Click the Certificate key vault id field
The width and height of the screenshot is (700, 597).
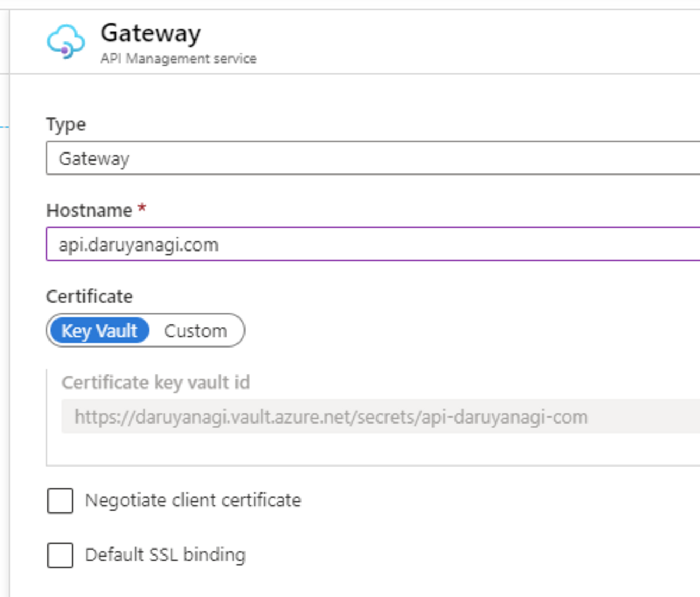(377, 417)
